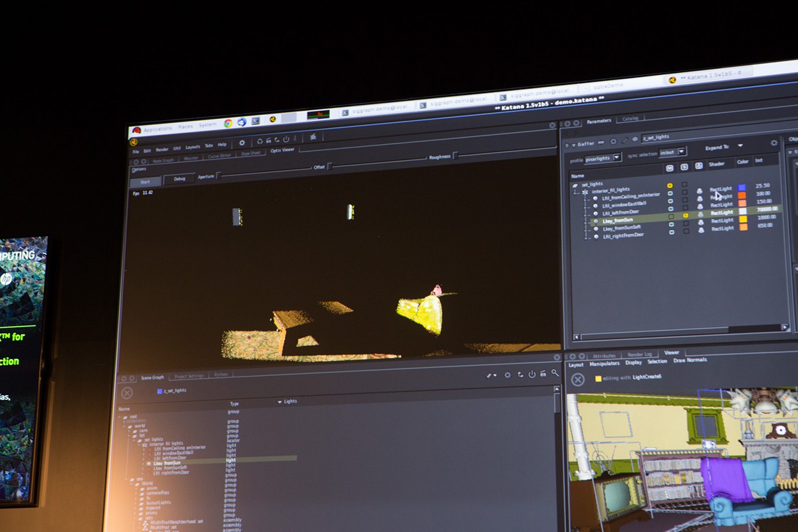798x532 pixels.
Task: Open the Places menu in top panel
Action: tap(185, 126)
